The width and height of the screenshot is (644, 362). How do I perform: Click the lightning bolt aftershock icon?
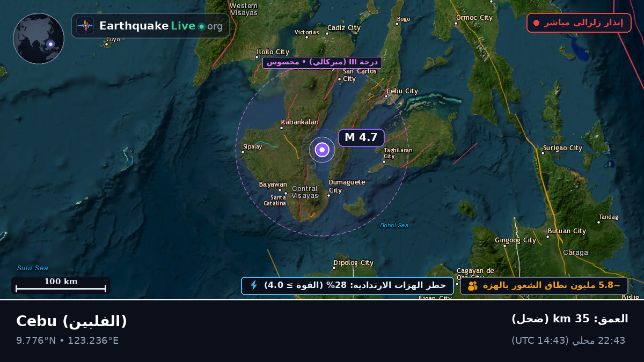point(254,285)
